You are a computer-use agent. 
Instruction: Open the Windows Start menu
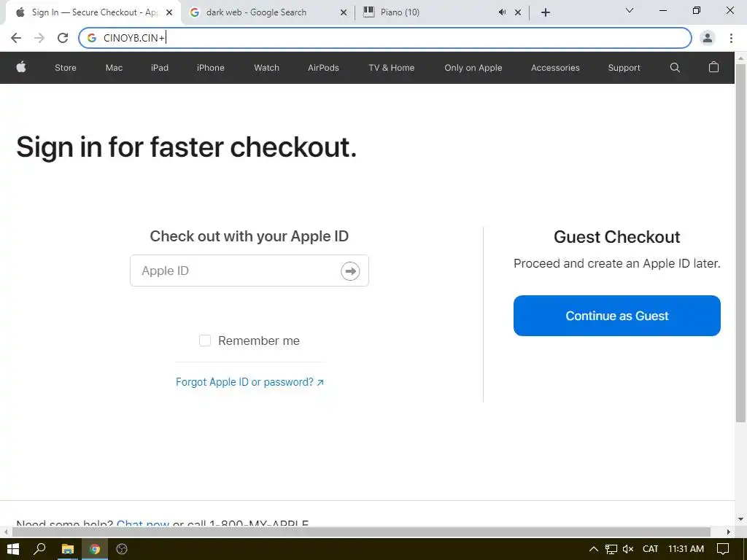13,549
